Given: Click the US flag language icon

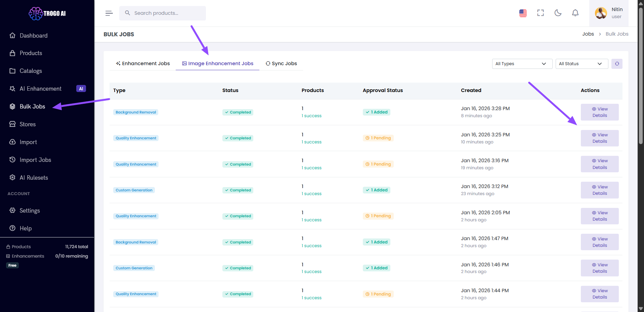Looking at the screenshot, I should 523,13.
